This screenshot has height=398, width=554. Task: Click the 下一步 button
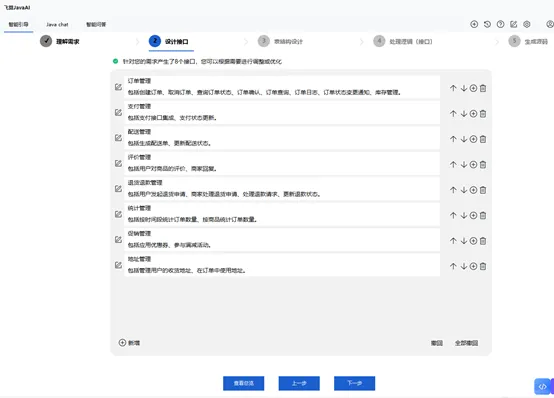click(x=354, y=383)
